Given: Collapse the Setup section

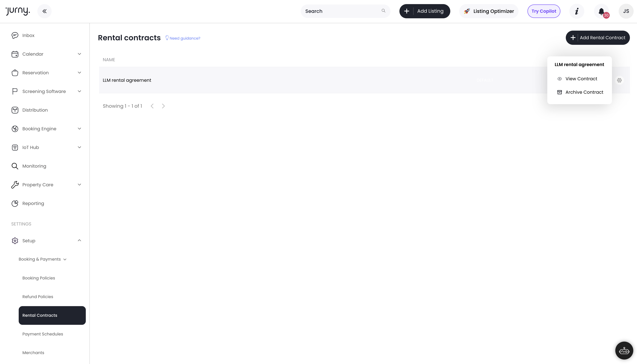Looking at the screenshot, I should [79, 240].
